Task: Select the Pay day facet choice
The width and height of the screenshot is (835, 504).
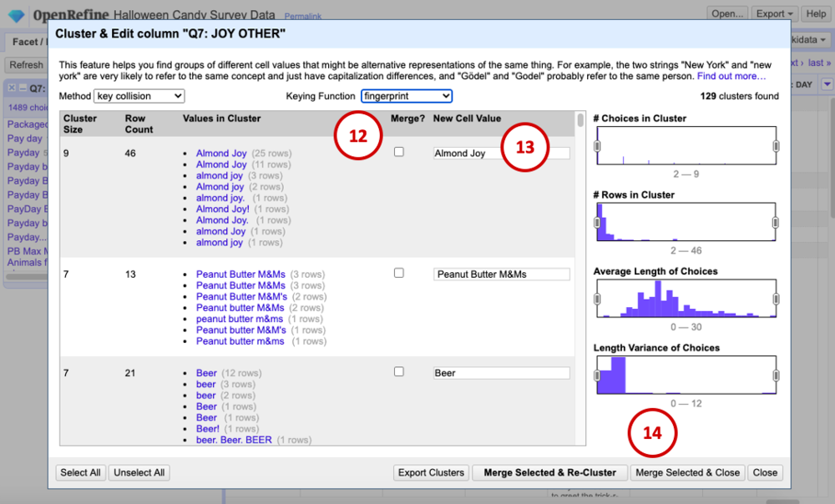Action: (24, 139)
